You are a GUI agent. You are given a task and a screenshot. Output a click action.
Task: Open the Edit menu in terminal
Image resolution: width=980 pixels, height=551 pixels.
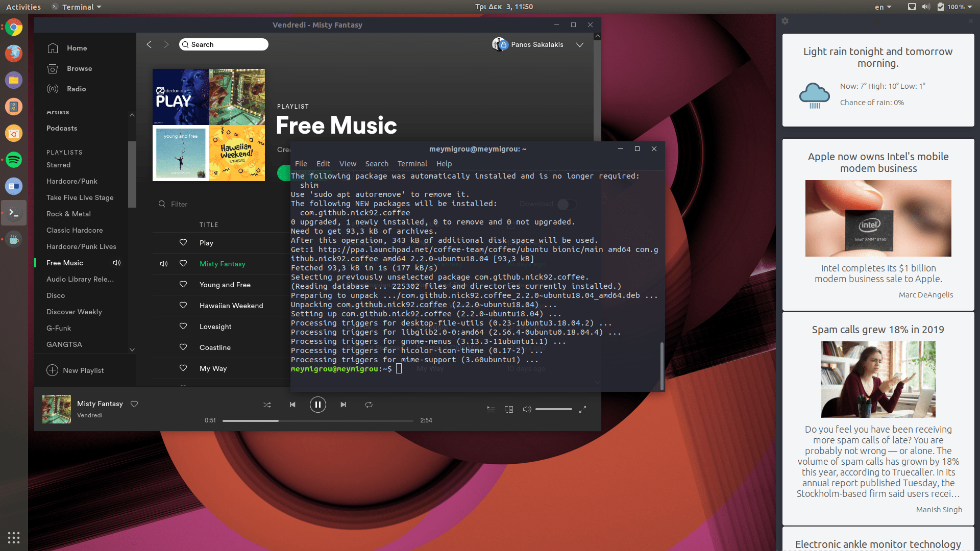coord(323,164)
